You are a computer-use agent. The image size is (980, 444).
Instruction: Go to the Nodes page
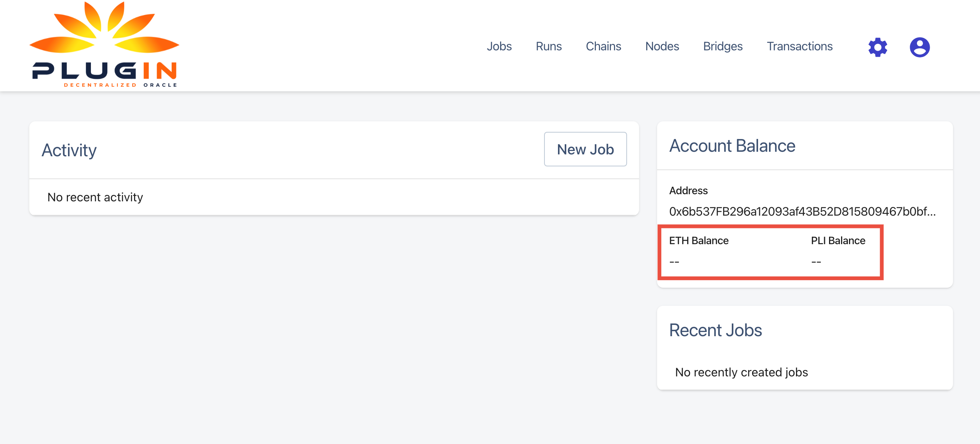pyautogui.click(x=662, y=46)
